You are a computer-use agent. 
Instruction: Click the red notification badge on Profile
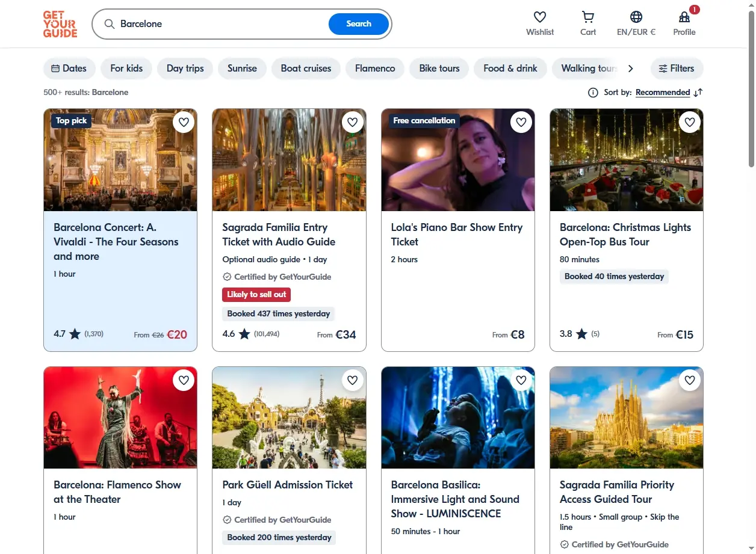[695, 10]
